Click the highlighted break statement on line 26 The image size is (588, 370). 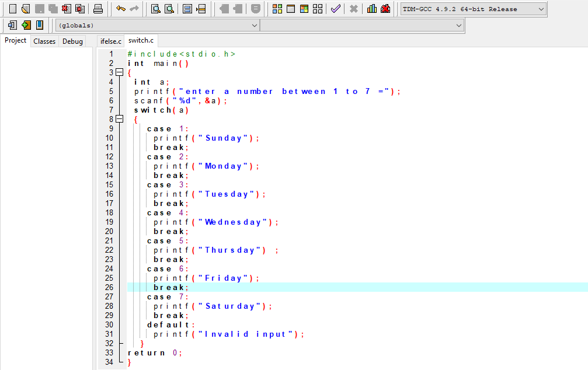[x=169, y=287]
